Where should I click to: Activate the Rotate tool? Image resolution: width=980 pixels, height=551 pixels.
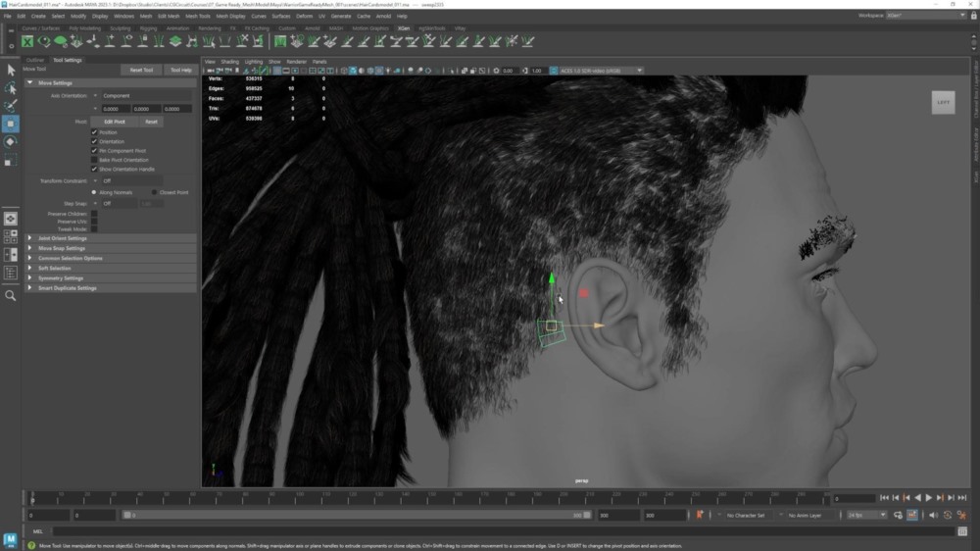11,142
